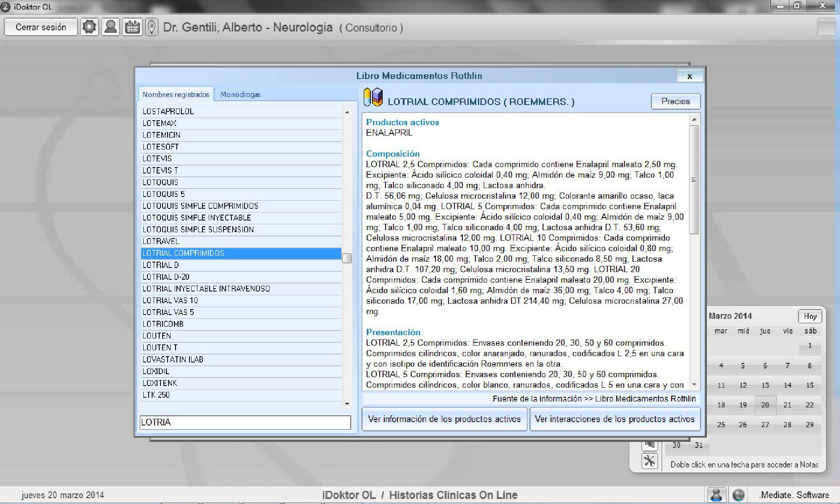Select LOTRIAL VAS 10 entry
The height and width of the screenshot is (504, 840).
[x=241, y=300]
